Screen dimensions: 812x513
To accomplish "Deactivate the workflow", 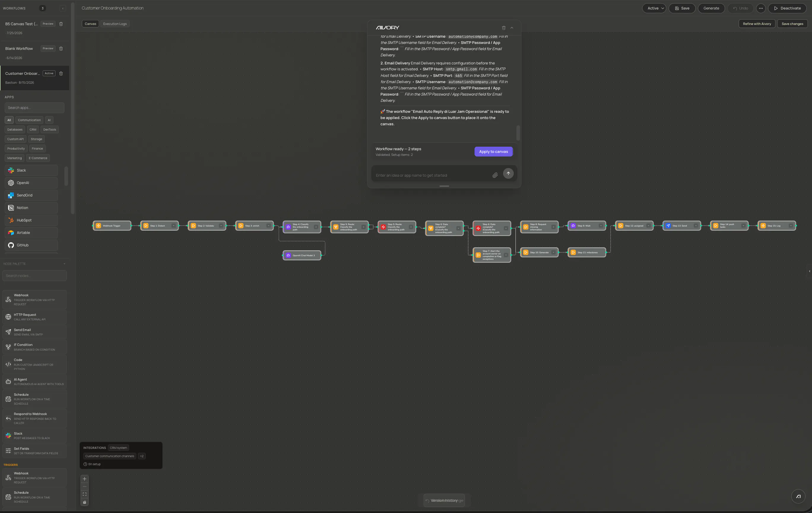I will [x=787, y=8].
